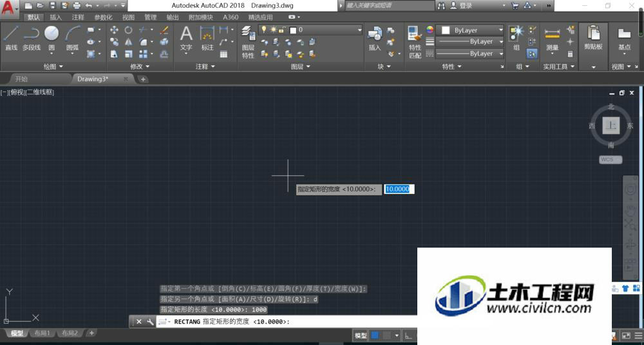644x345 pixels.
Task: Expand the Properties (特性) panel
Action: point(452,66)
